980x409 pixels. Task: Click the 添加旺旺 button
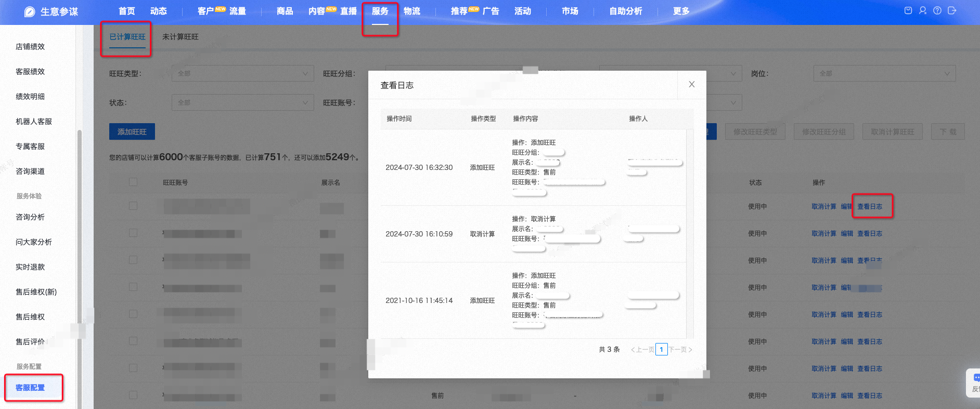point(132,131)
